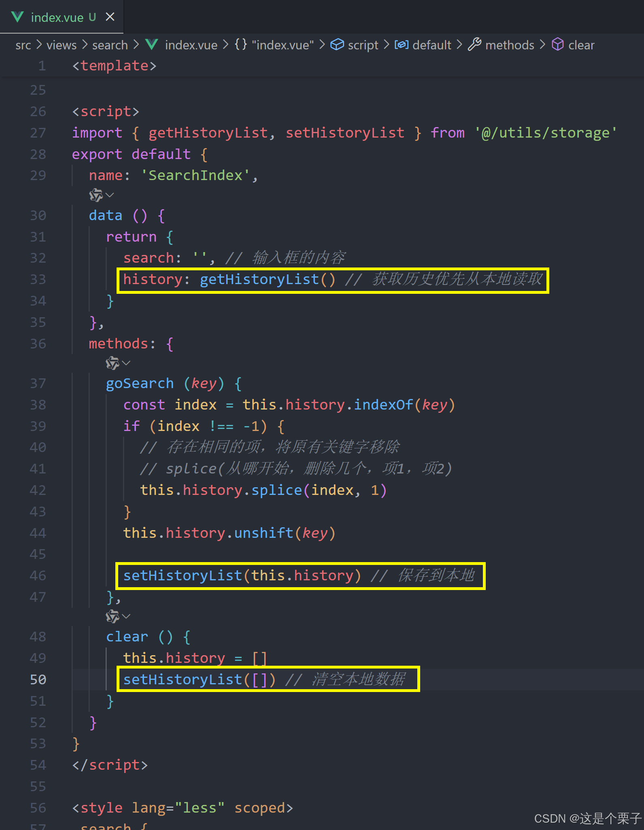Click the methods: key on line 36

pos(122,344)
